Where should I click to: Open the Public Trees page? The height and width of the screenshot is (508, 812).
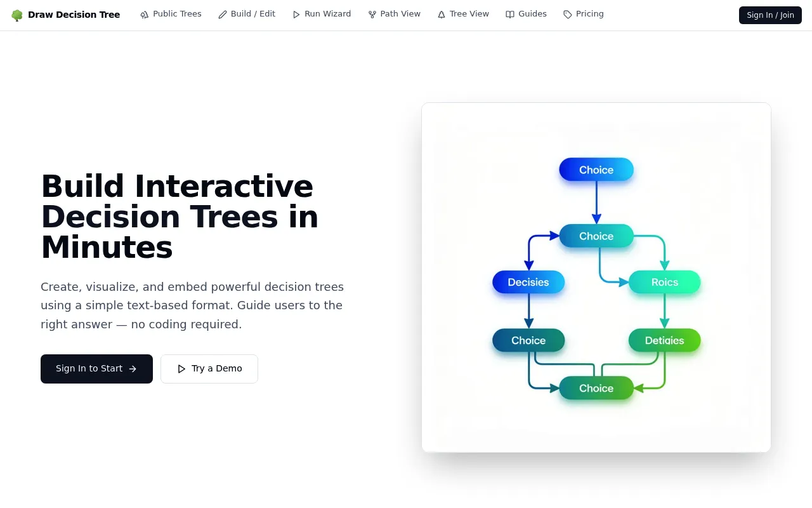tap(171, 14)
